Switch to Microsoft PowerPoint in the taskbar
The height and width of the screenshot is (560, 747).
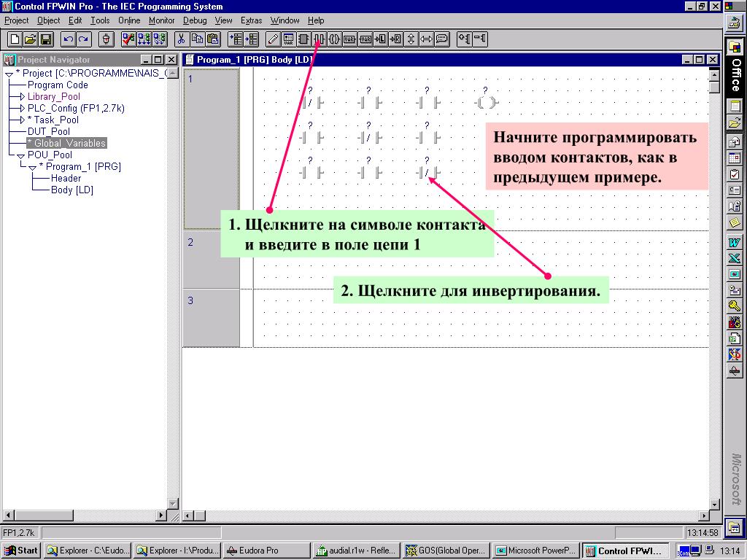tap(535, 551)
